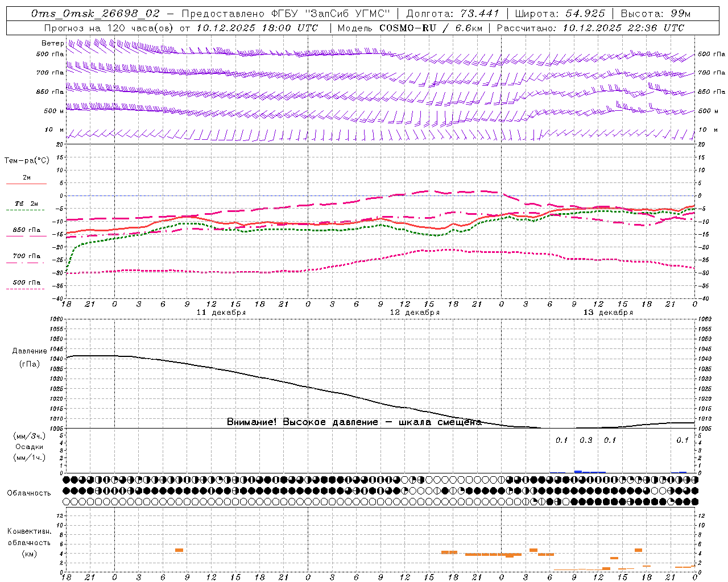Click the blue precipitation bar on 13 декабря

pyautogui.click(x=578, y=471)
